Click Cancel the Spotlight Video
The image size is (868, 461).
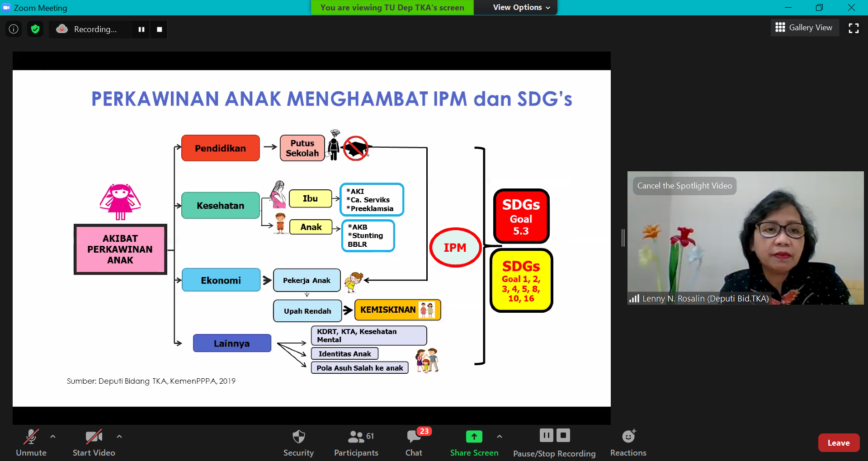pos(684,186)
